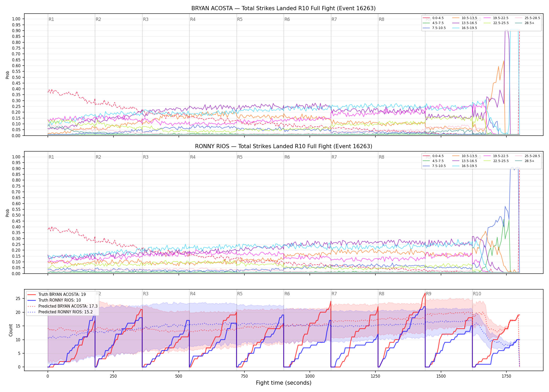Select 13.5-16.5 legend entry in Bryan Acosta chart
549x392 pixels.
[x=465, y=23]
